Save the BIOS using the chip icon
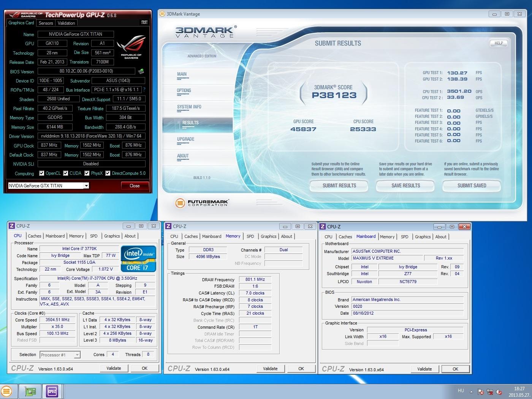Screen dimensions: 532x399 pyautogui.click(x=141, y=71)
